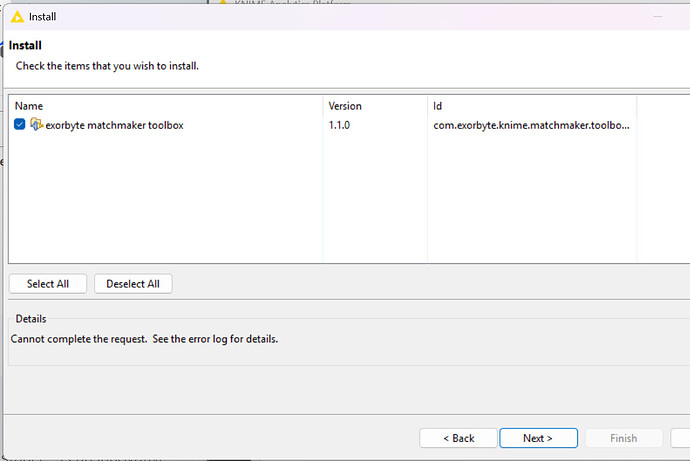This screenshot has width=690, height=461.
Task: Click the KNIME triangle icon in title bar
Action: tap(13, 17)
